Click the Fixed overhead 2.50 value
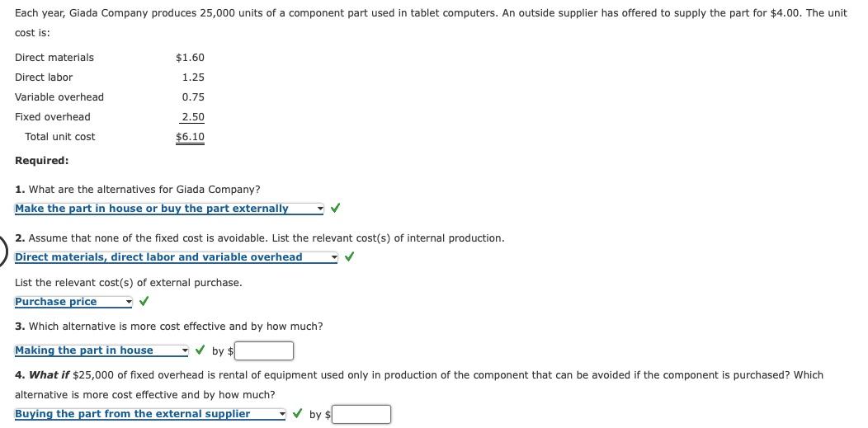Image resolution: width=868 pixels, height=428 pixels. pyautogui.click(x=193, y=116)
